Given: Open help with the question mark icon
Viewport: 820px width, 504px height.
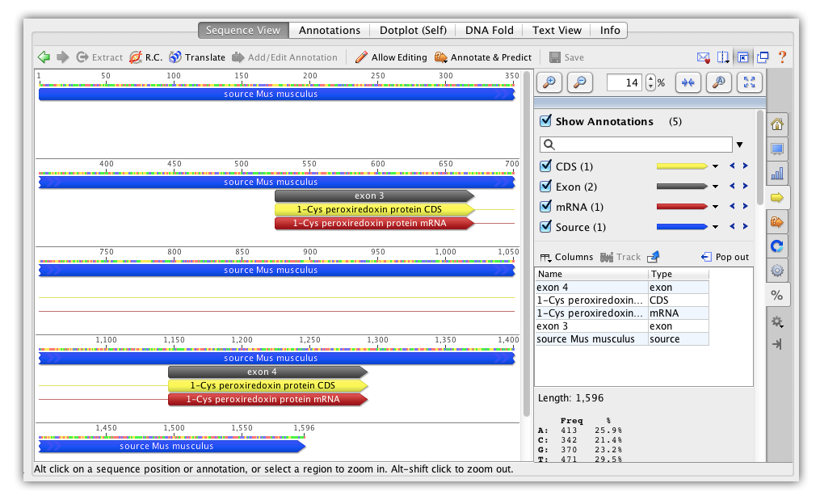Looking at the screenshot, I should 782,57.
